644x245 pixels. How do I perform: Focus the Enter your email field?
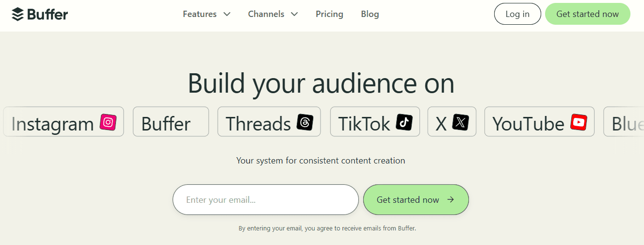pyautogui.click(x=266, y=199)
